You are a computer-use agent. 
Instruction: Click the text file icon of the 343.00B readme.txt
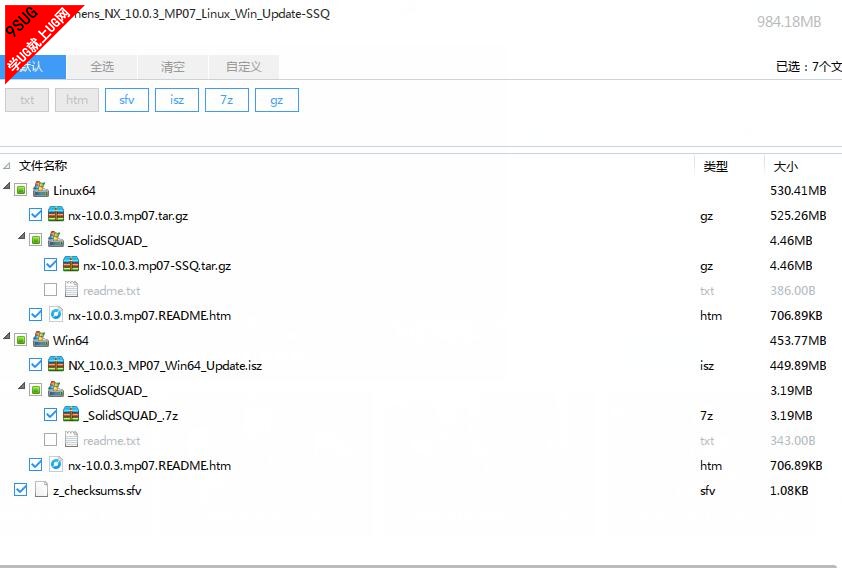(x=71, y=439)
